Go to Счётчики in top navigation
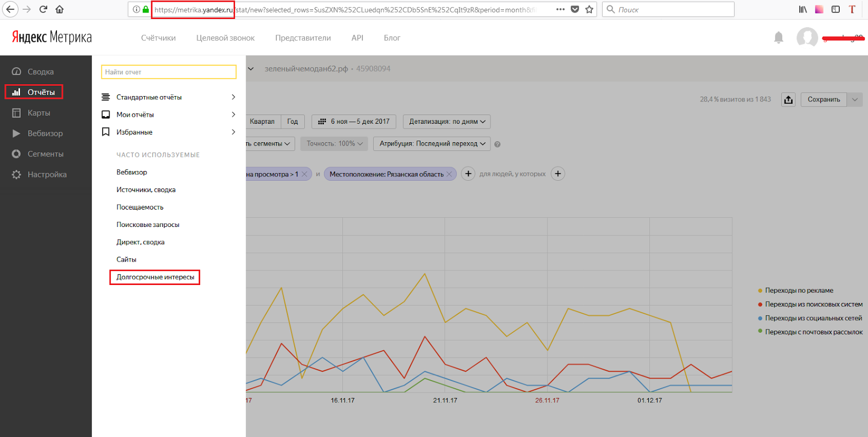 coord(158,38)
